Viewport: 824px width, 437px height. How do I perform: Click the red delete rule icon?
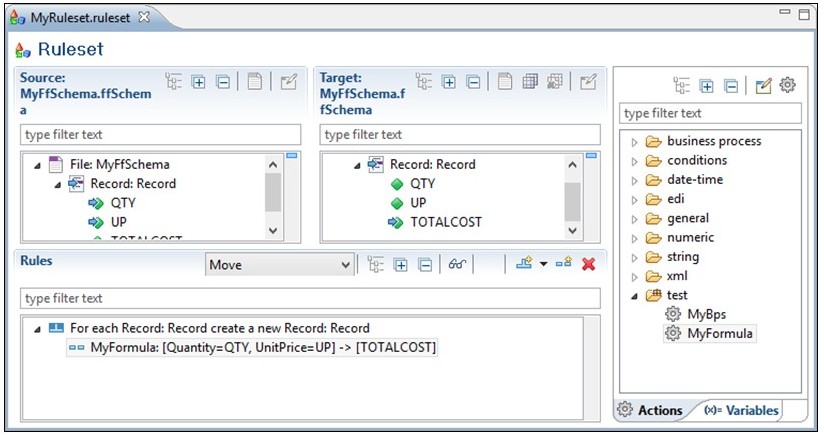[x=589, y=264]
